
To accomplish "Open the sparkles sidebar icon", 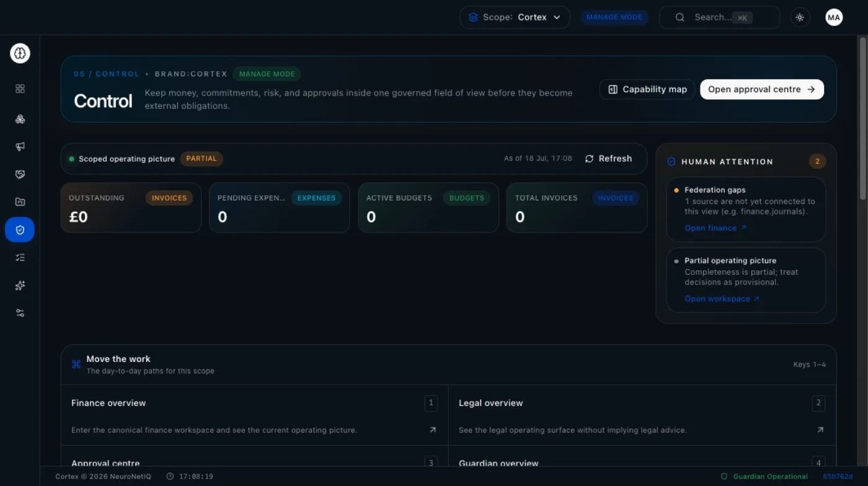I will [20, 285].
